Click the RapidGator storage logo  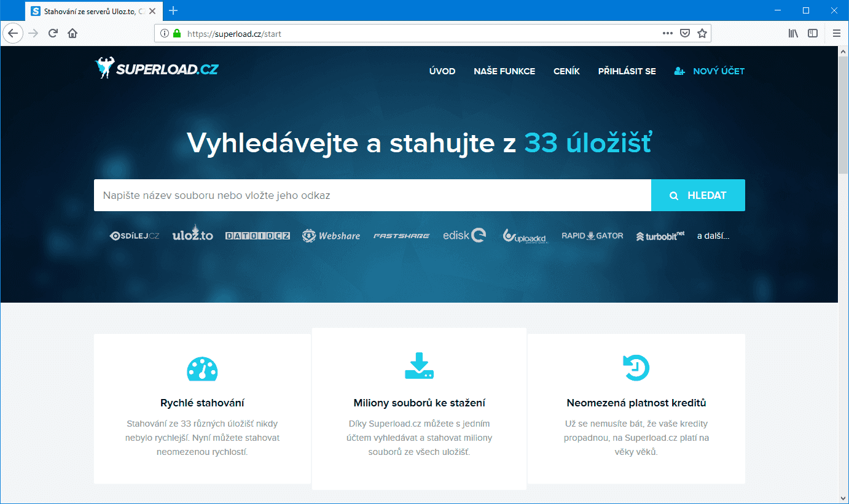[x=592, y=235]
